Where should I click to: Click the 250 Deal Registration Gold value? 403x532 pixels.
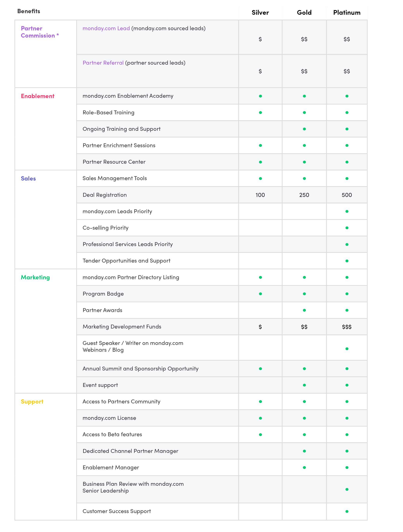[304, 195]
